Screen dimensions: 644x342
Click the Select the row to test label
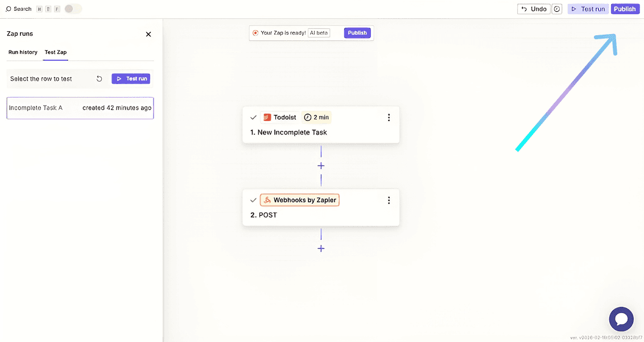(41, 79)
